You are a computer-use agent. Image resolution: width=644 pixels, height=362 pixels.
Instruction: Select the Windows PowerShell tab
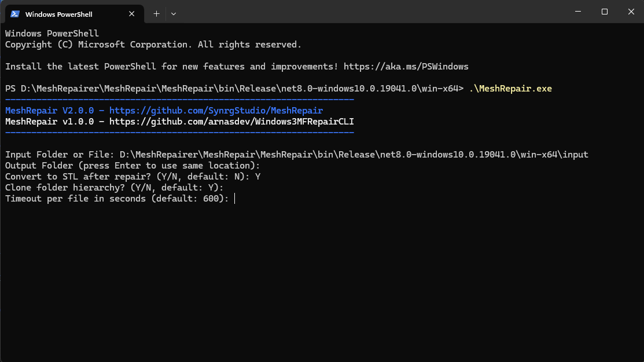pos(74,14)
